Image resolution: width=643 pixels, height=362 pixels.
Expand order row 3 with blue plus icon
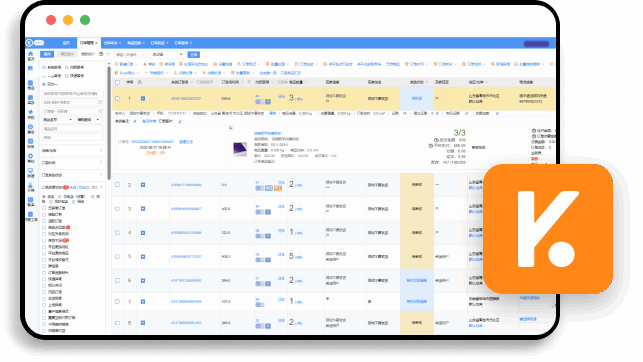pyautogui.click(x=143, y=209)
